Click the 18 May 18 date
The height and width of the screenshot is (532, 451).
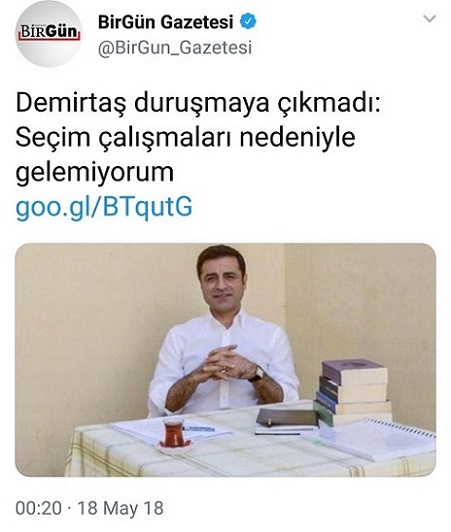(121, 508)
